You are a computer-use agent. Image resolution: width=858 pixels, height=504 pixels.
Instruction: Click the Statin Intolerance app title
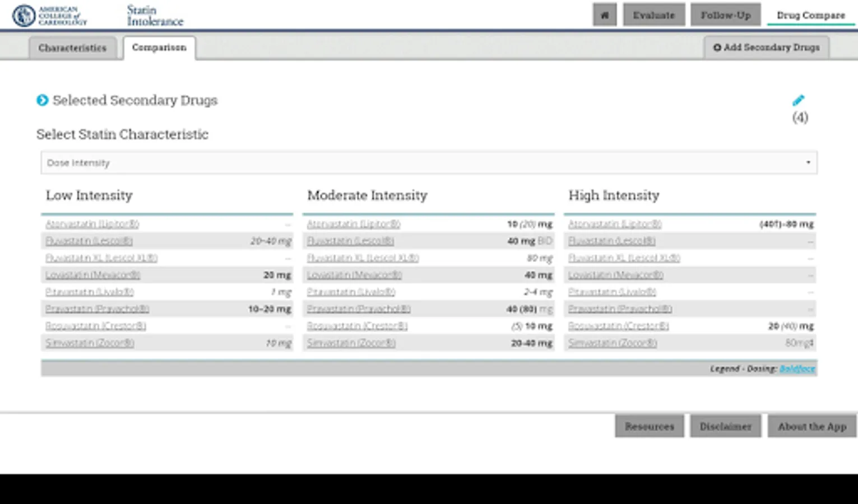(x=155, y=16)
